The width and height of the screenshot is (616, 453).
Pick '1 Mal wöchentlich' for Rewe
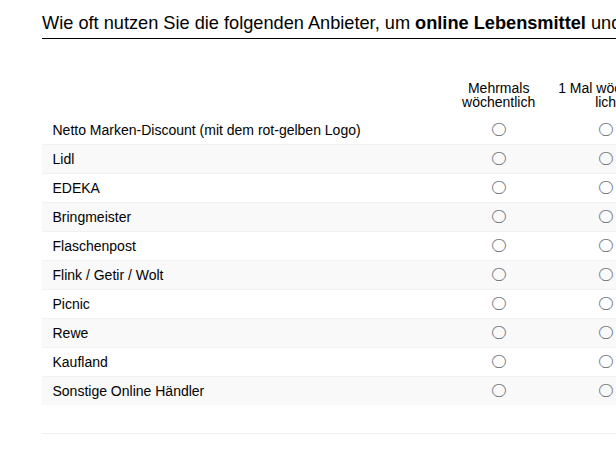point(605,333)
